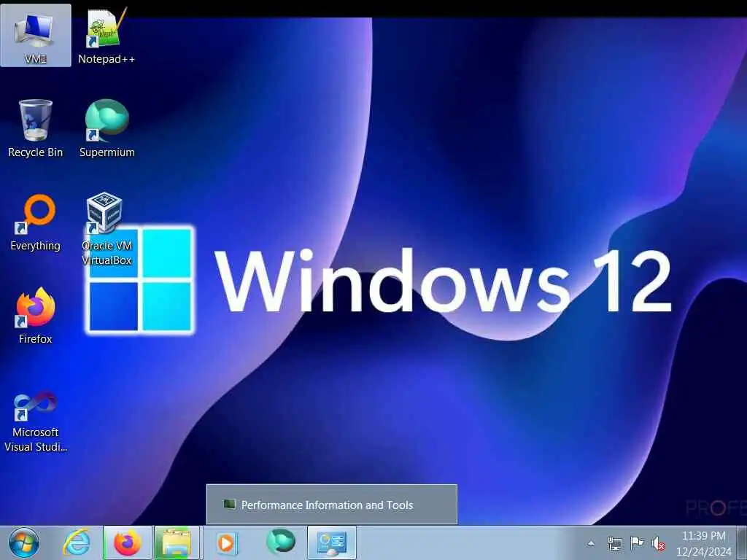The image size is (747, 560).
Task: Launch Internet Explorer from the taskbar
Action: click(x=77, y=542)
